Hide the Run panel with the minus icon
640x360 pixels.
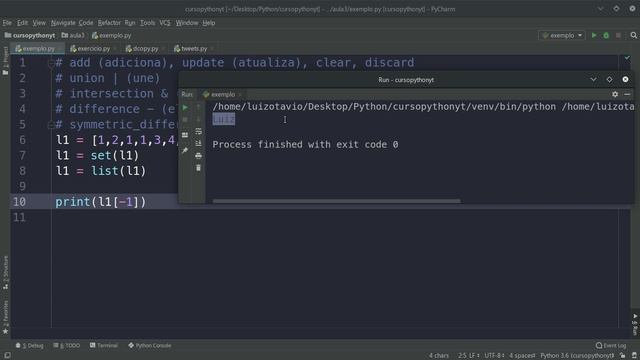tap(627, 94)
